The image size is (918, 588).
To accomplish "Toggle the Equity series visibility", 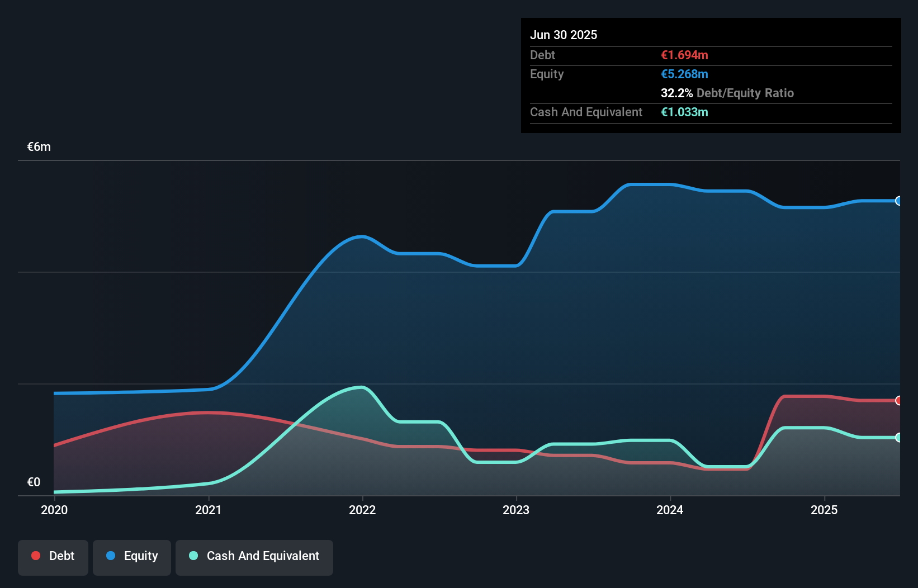I will [x=131, y=556].
